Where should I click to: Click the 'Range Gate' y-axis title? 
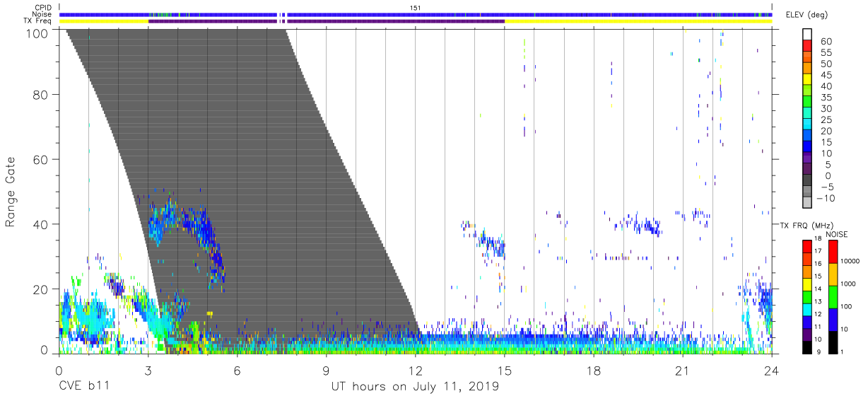tap(11, 192)
